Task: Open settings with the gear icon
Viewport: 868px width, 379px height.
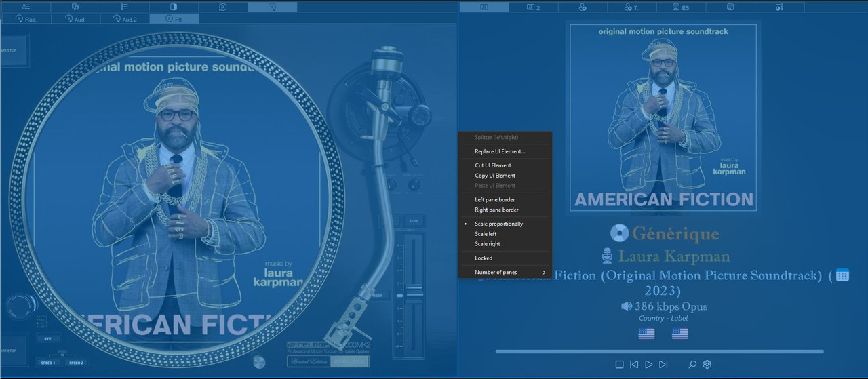Action: [707, 365]
